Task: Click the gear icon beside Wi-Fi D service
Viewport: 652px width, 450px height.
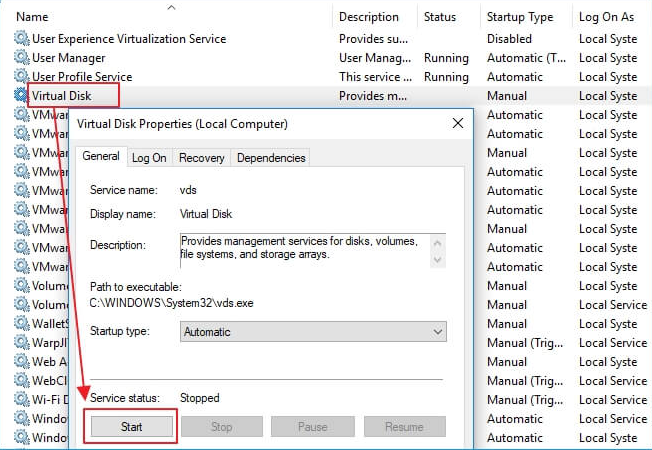Action: (x=21, y=399)
